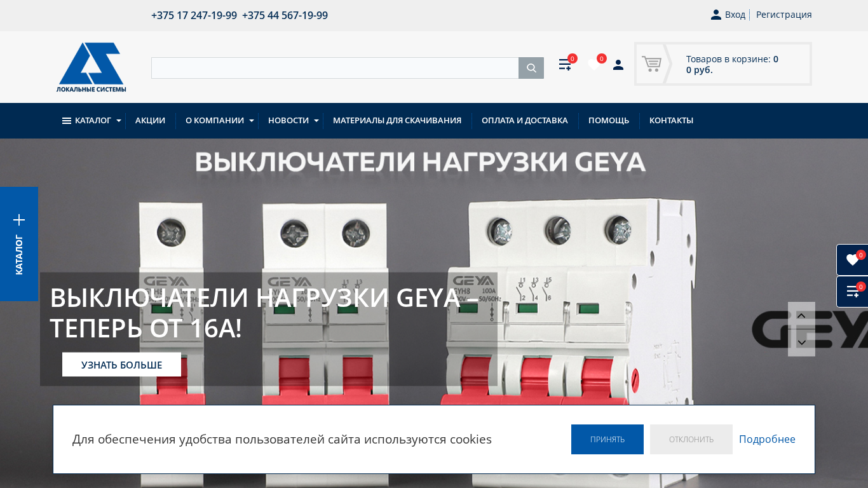Focus the site search input field
This screenshot has width=868, height=488.
[x=335, y=68]
